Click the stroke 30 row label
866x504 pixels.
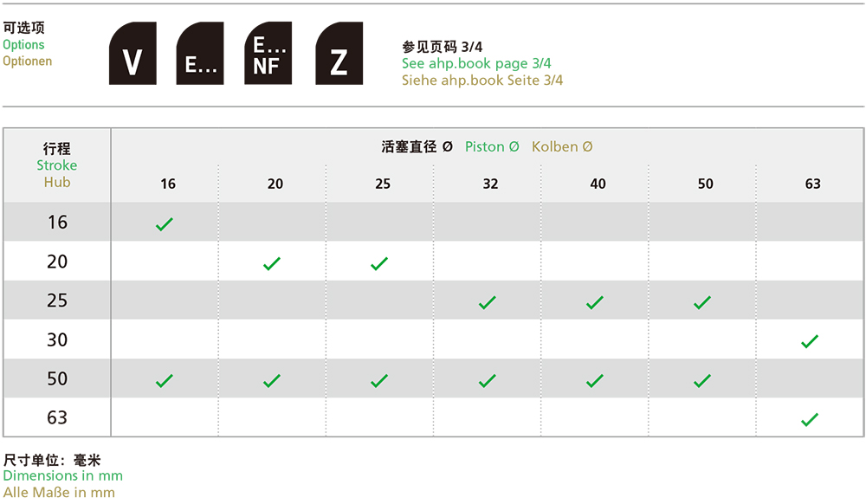coord(57,339)
